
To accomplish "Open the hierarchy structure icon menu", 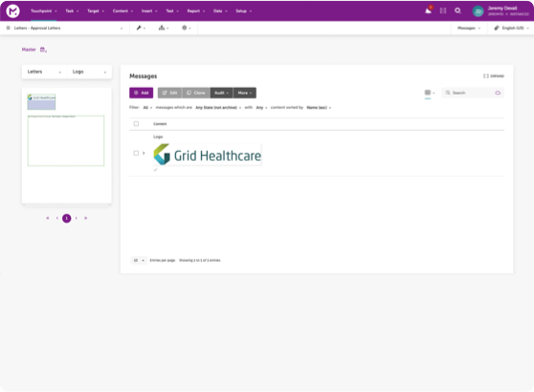I will (164, 28).
